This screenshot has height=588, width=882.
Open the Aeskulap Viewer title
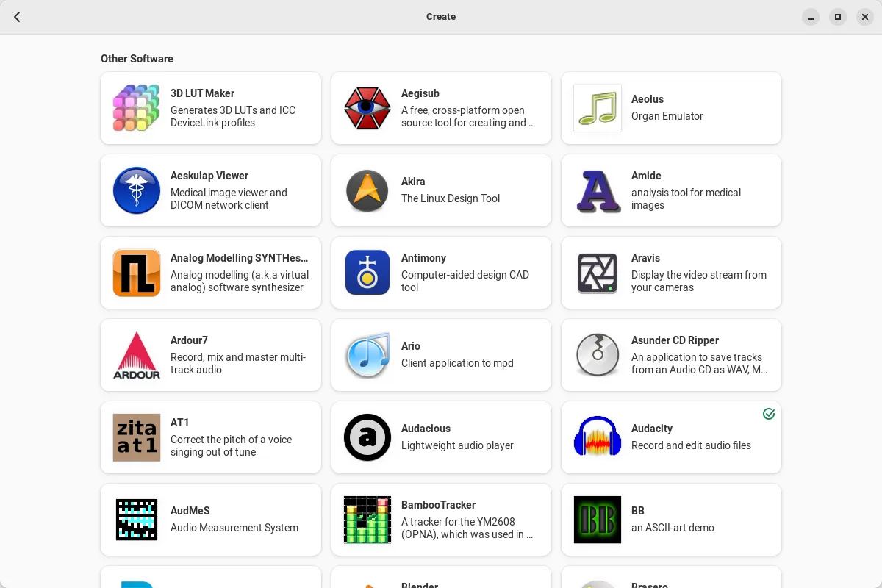(209, 176)
